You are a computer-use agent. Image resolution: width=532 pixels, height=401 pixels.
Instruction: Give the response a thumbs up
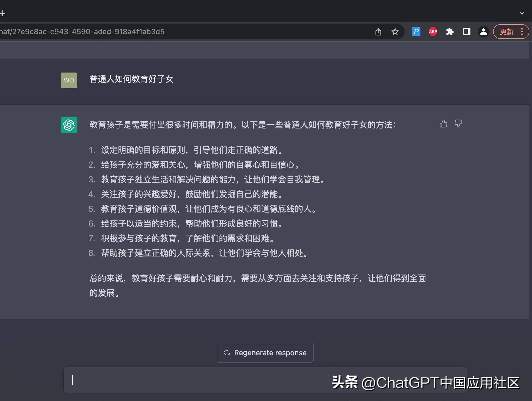click(443, 124)
